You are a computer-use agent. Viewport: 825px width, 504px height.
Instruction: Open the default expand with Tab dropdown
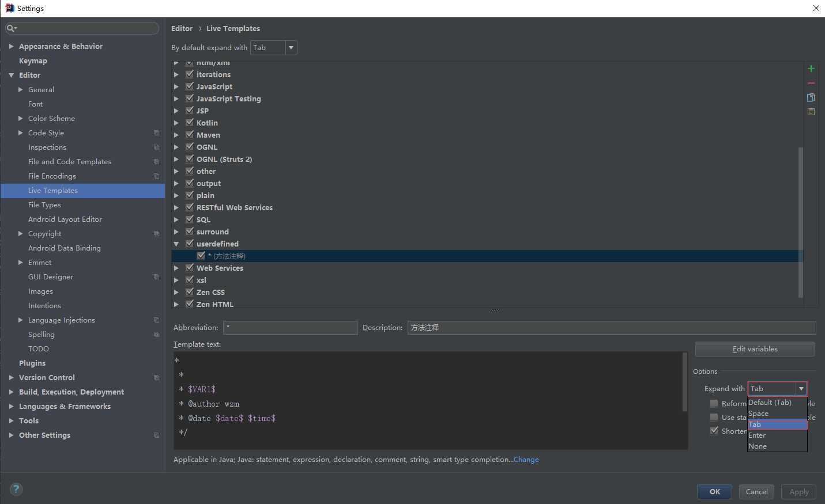point(274,48)
